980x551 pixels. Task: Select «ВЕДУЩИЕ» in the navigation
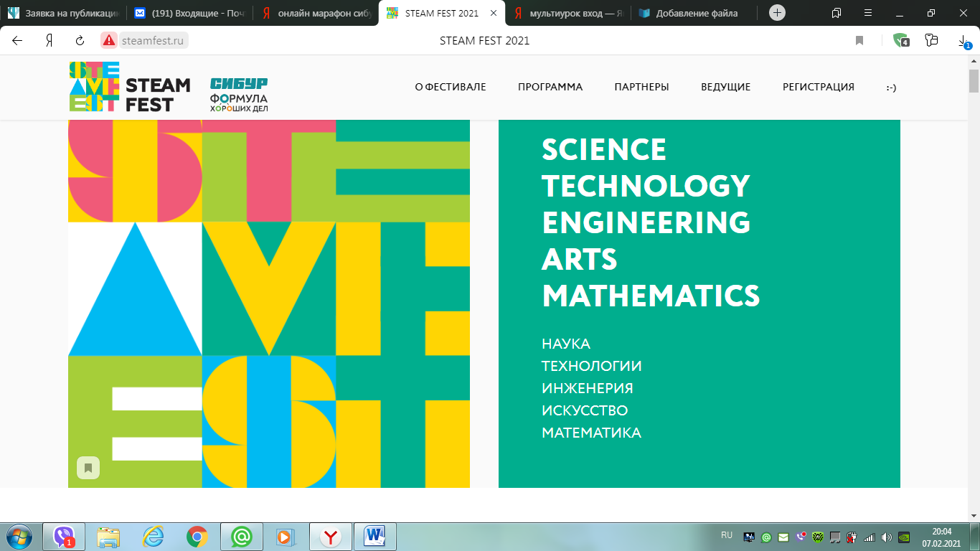(725, 87)
